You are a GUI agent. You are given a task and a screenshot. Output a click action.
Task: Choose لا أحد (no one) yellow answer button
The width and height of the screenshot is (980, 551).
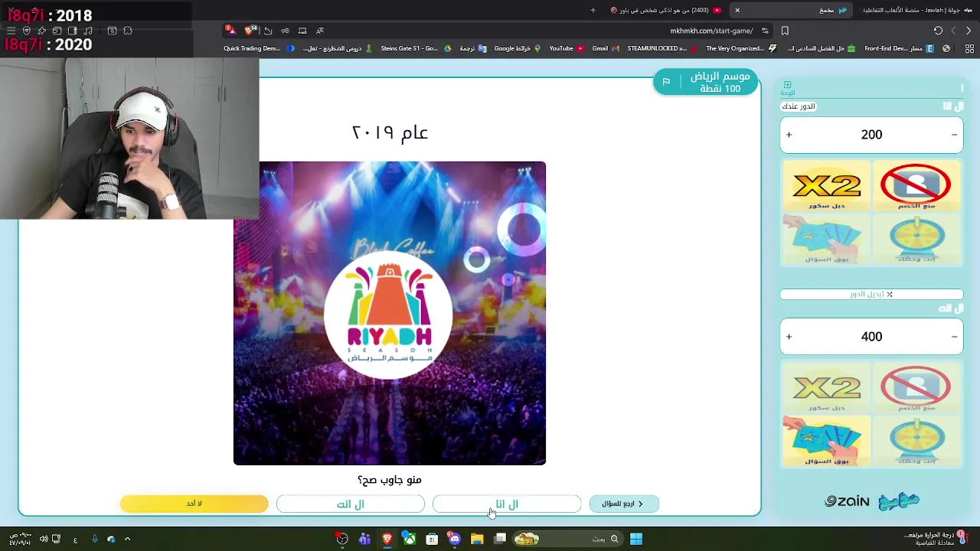tap(194, 504)
